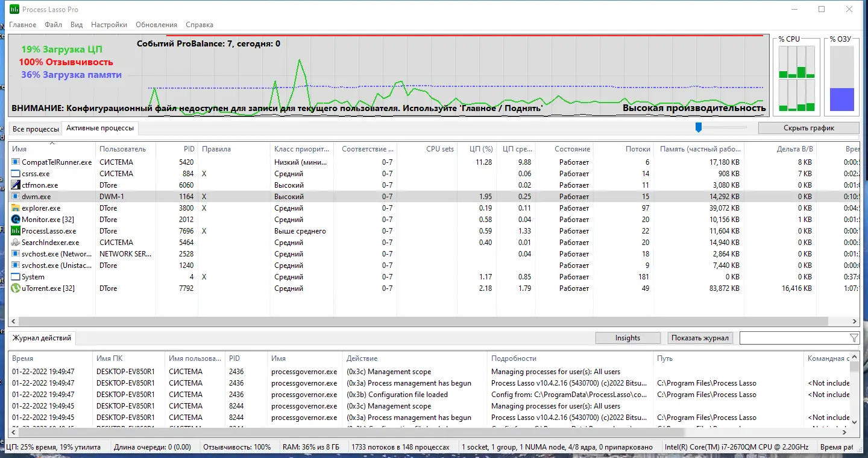
Task: Click the csrss.exe process icon
Action: (16, 173)
